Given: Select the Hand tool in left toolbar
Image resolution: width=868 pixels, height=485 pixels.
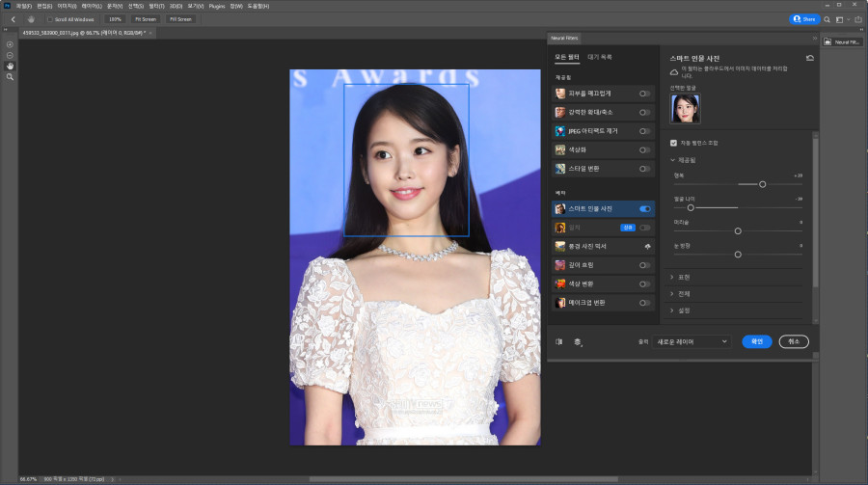Looking at the screenshot, I should (x=10, y=66).
